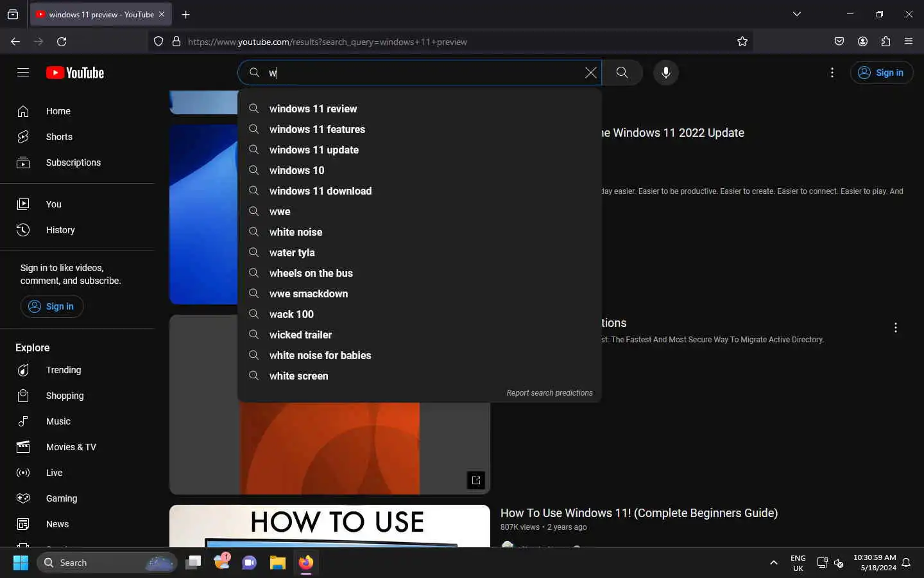Go forward with the browser arrow
This screenshot has height=578, width=924.
pyautogui.click(x=38, y=42)
